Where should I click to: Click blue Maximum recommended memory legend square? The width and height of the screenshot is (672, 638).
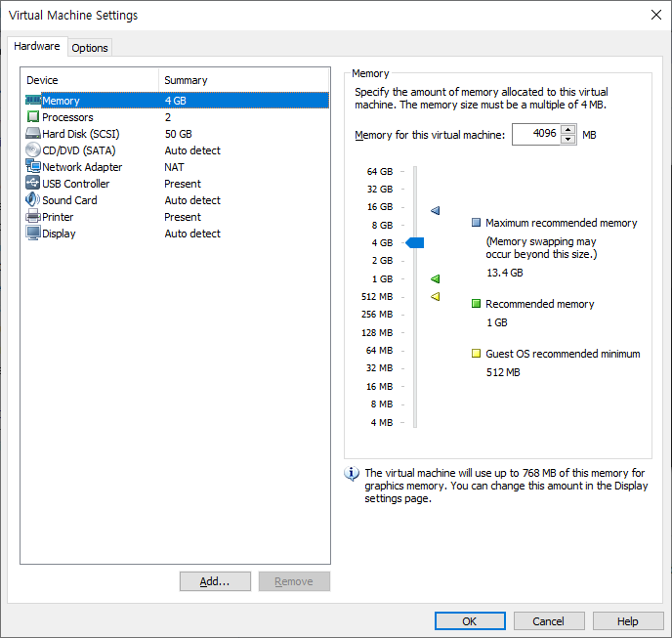[476, 223]
